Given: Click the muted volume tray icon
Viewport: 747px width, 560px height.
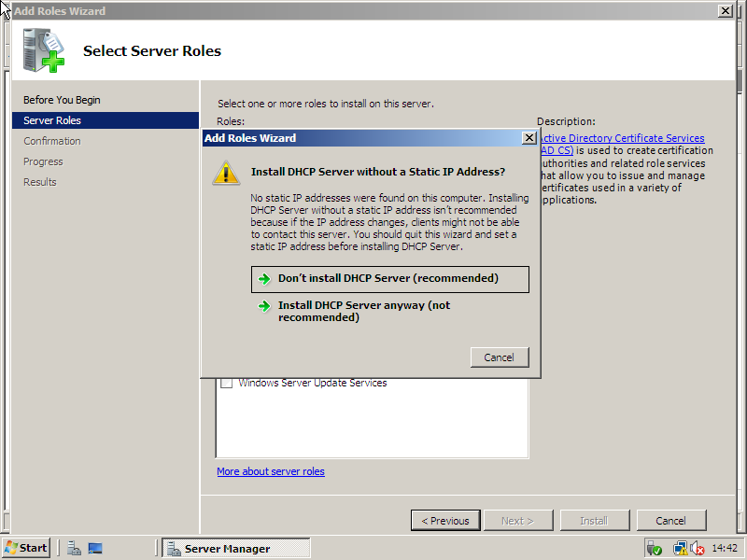Looking at the screenshot, I should (697, 548).
